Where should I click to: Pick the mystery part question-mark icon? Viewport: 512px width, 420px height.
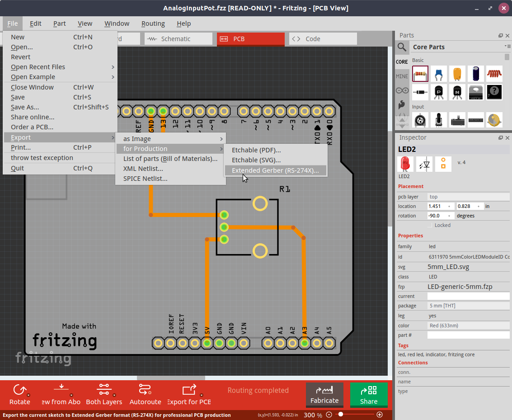(x=494, y=92)
